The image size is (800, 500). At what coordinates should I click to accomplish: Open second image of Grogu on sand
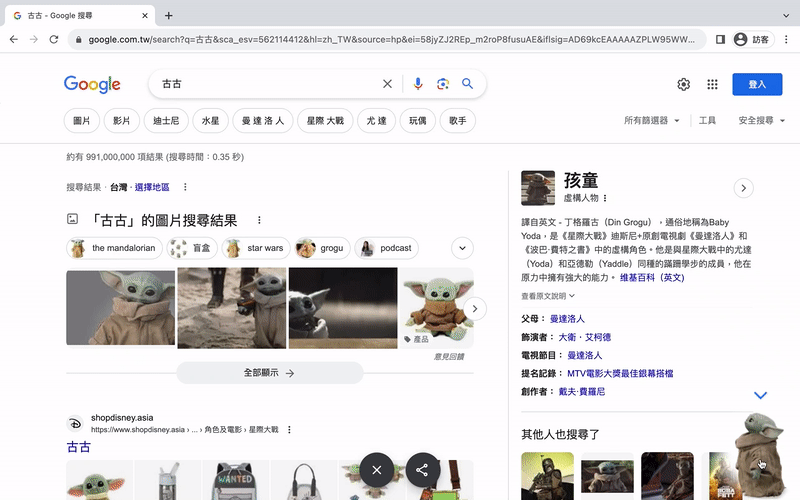232,308
